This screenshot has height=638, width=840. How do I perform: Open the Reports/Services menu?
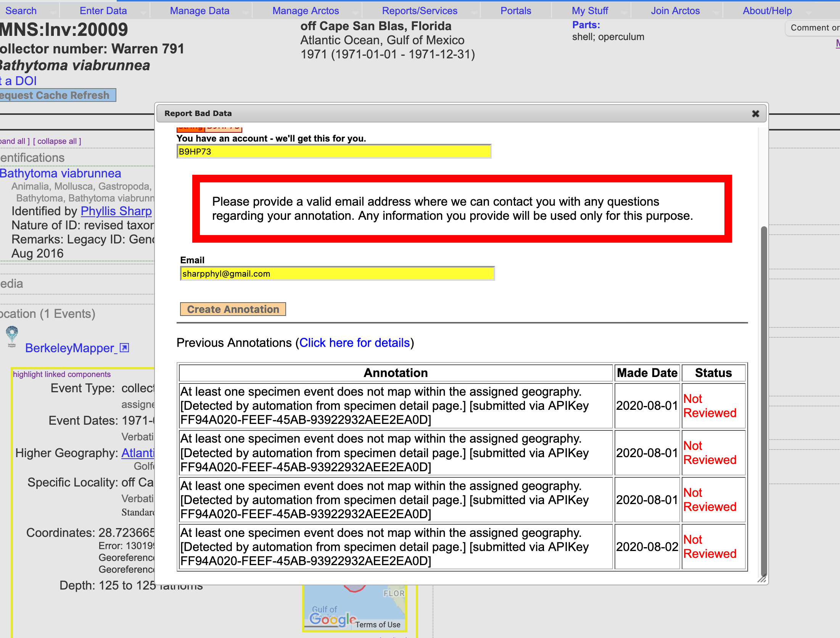[420, 11]
